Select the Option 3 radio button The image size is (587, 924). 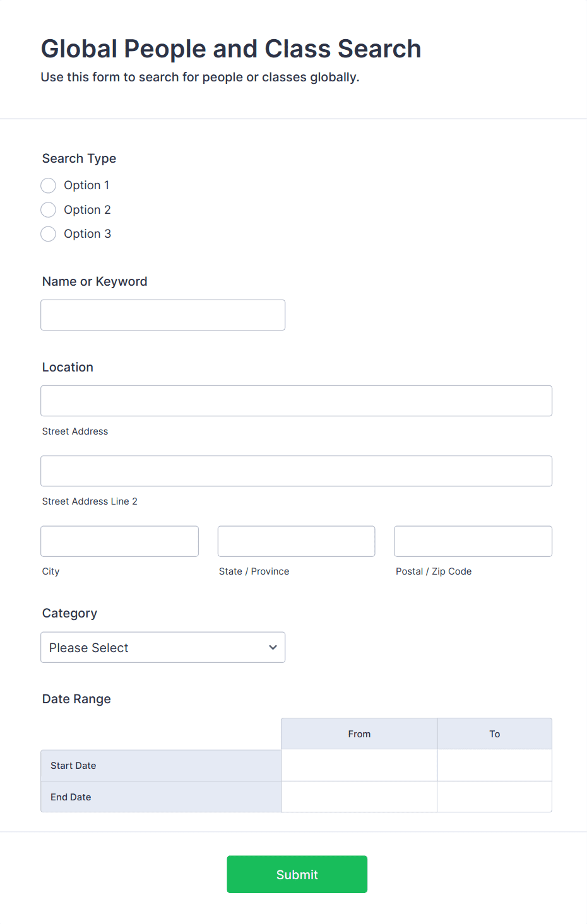click(48, 233)
